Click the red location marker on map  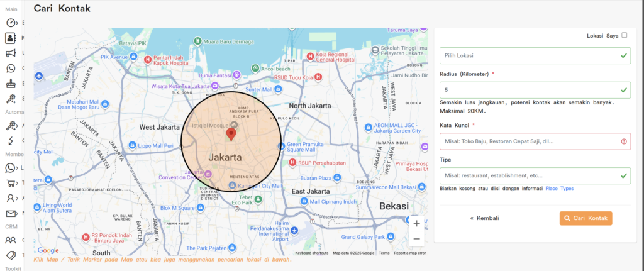231,133
